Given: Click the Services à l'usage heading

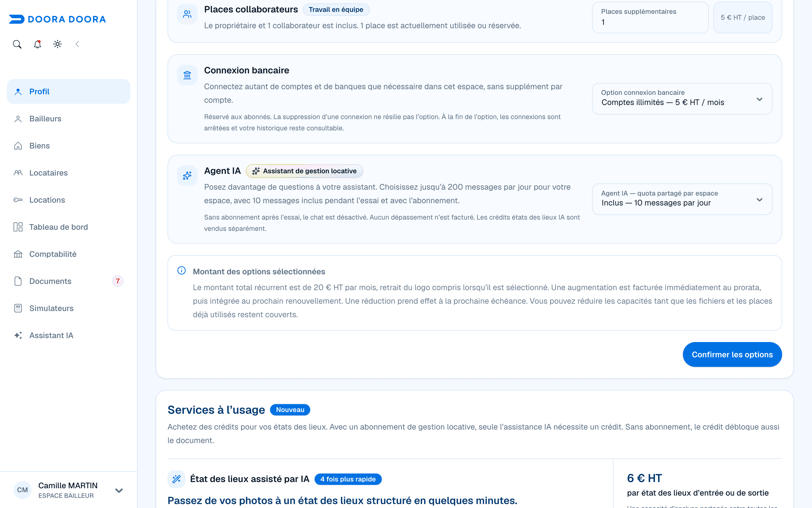Looking at the screenshot, I should click(216, 410).
